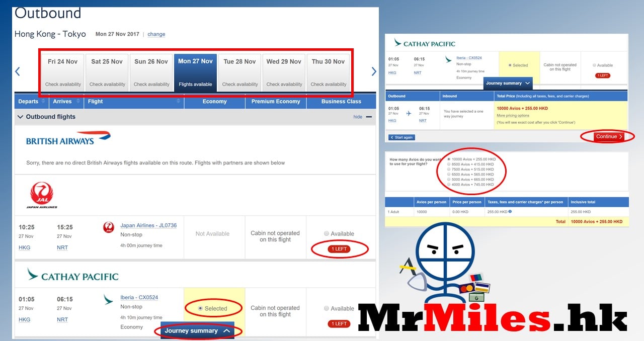Click the sort arrows beside Departs
644x341 pixels.
click(x=43, y=101)
